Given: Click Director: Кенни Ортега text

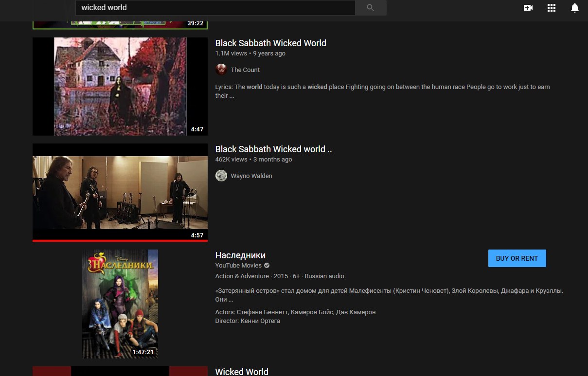Looking at the screenshot, I should pyautogui.click(x=248, y=321).
